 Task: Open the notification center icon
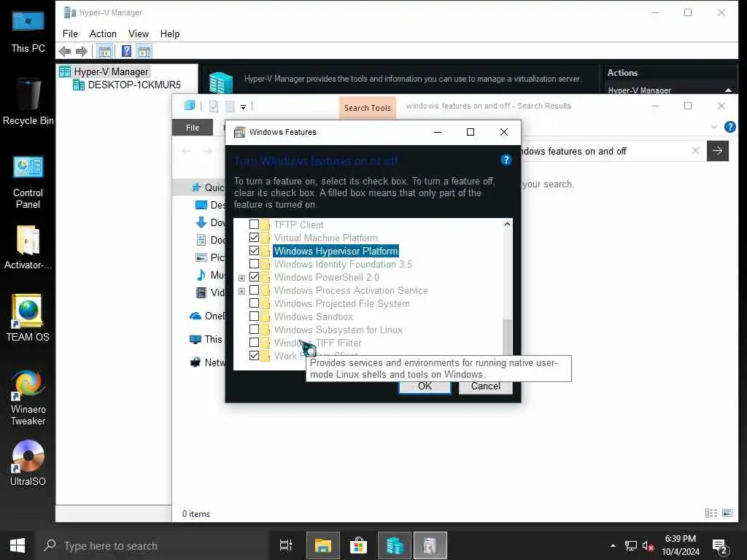719,545
